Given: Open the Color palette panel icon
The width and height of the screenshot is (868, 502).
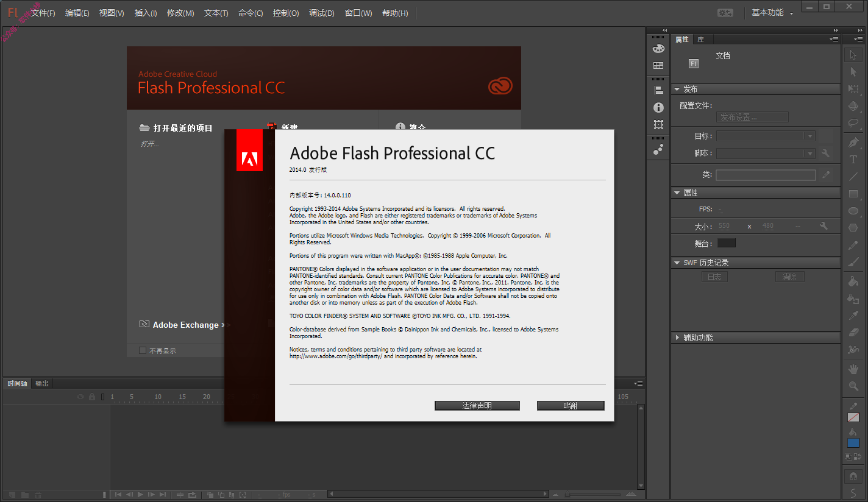Looking at the screenshot, I should pos(658,49).
